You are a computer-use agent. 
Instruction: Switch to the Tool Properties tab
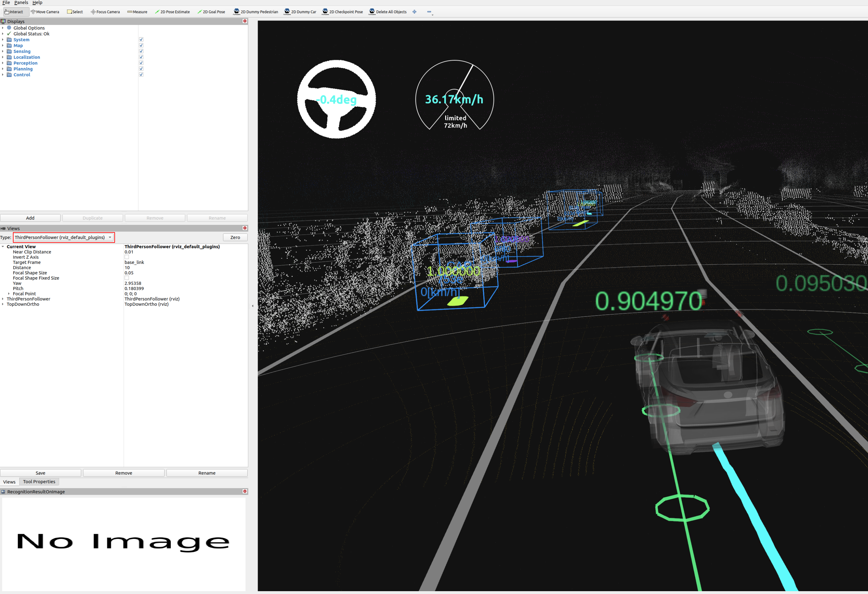39,482
